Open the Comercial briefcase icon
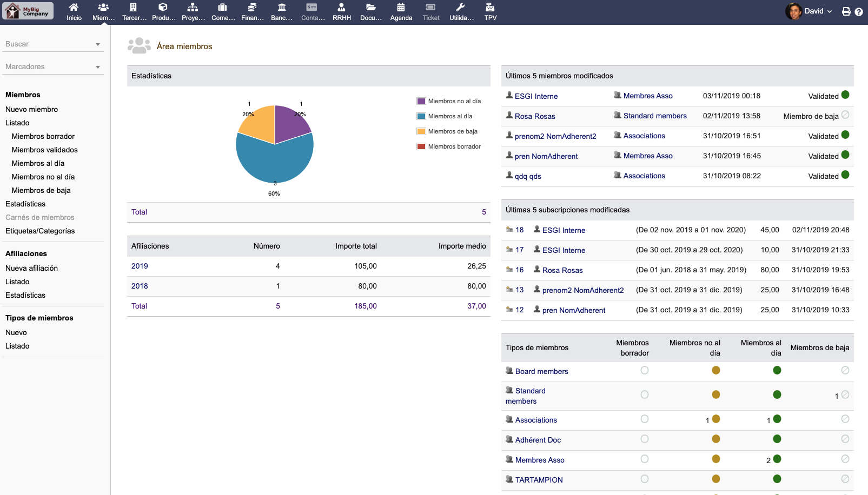The width and height of the screenshot is (868, 495). tap(222, 7)
